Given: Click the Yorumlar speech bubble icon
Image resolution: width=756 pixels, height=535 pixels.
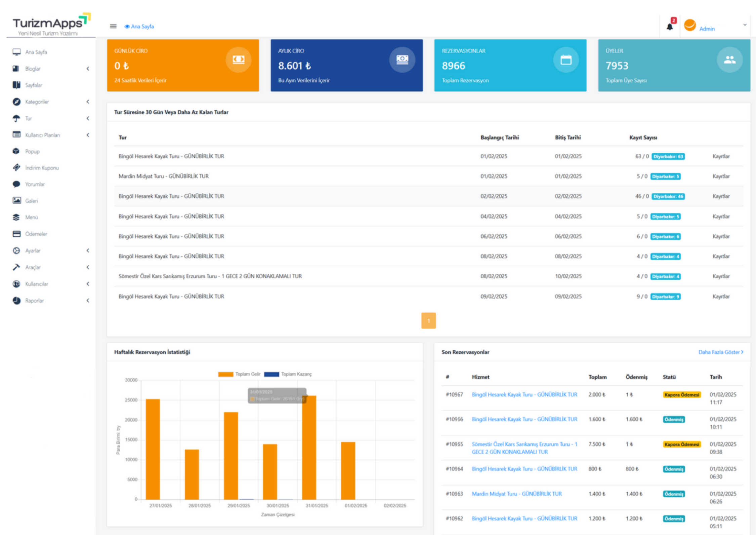Looking at the screenshot, I should [16, 184].
